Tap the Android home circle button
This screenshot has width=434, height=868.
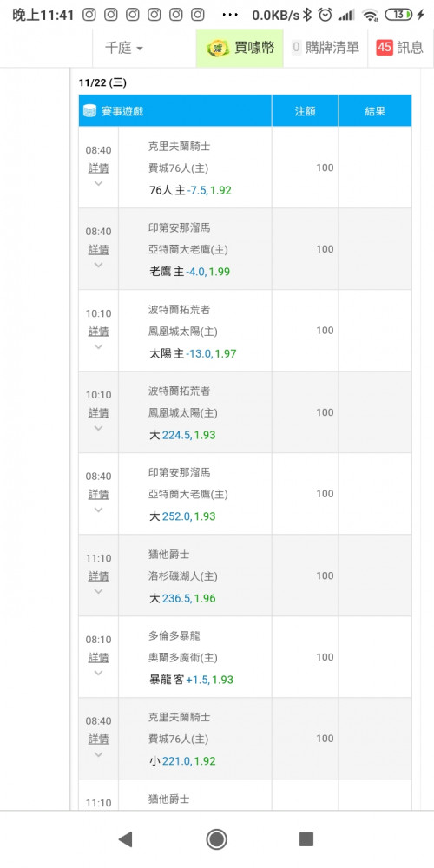tap(216, 839)
